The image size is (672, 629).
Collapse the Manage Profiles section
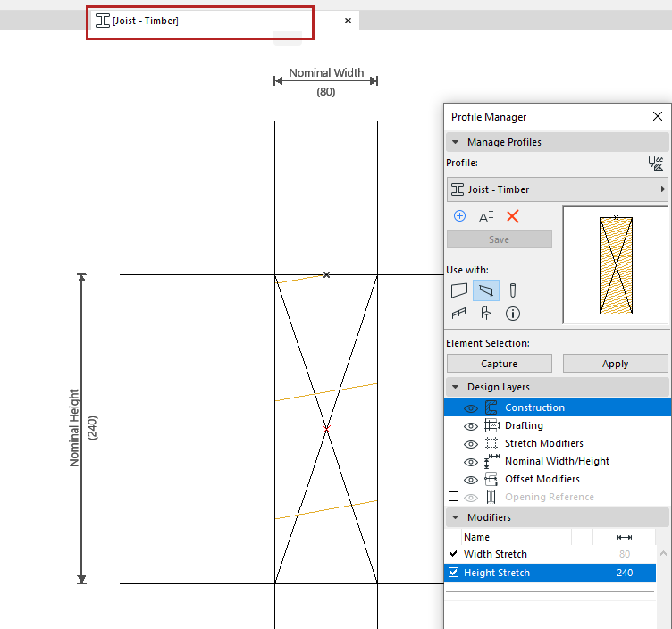(456, 142)
